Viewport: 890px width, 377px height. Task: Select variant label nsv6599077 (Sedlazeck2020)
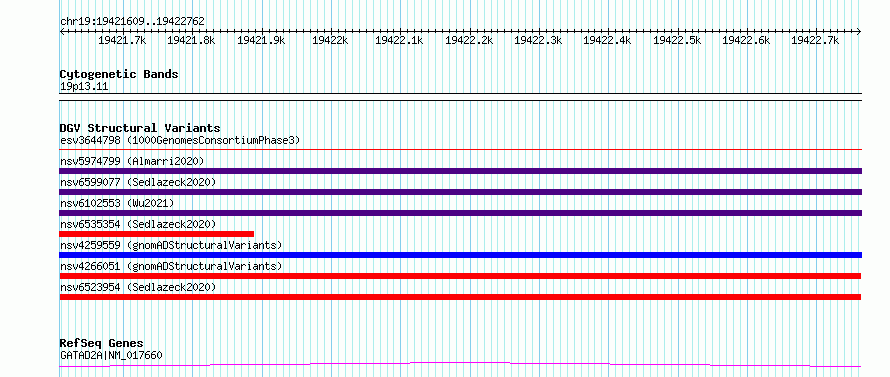pyautogui.click(x=138, y=182)
